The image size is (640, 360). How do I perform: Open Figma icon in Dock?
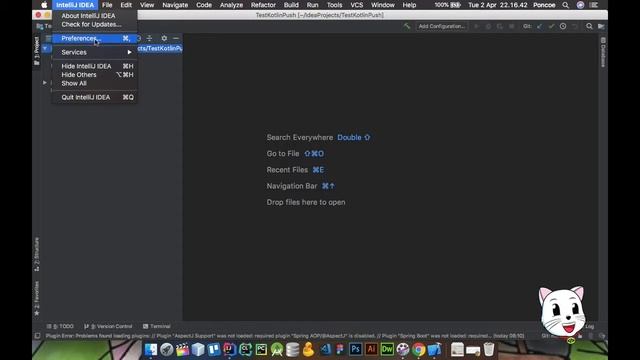[x=340, y=349]
